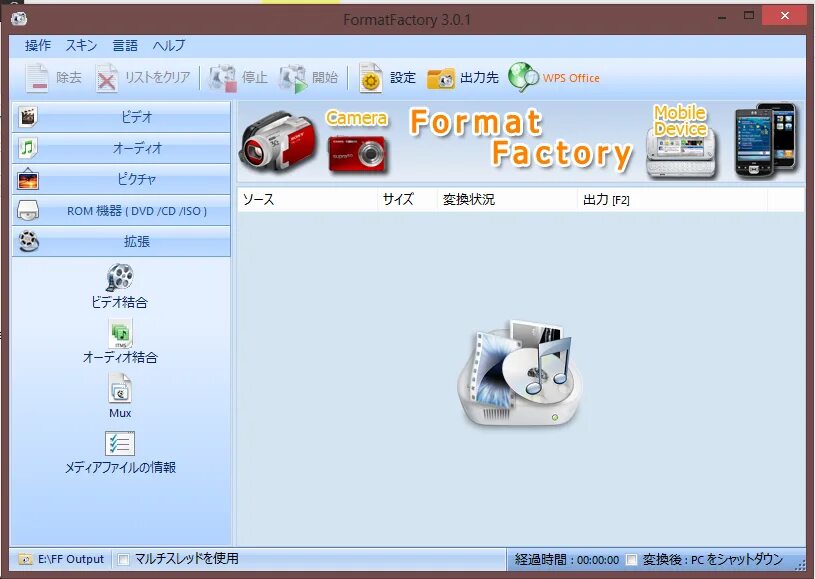Click the WPS Office globe icon

point(523,77)
